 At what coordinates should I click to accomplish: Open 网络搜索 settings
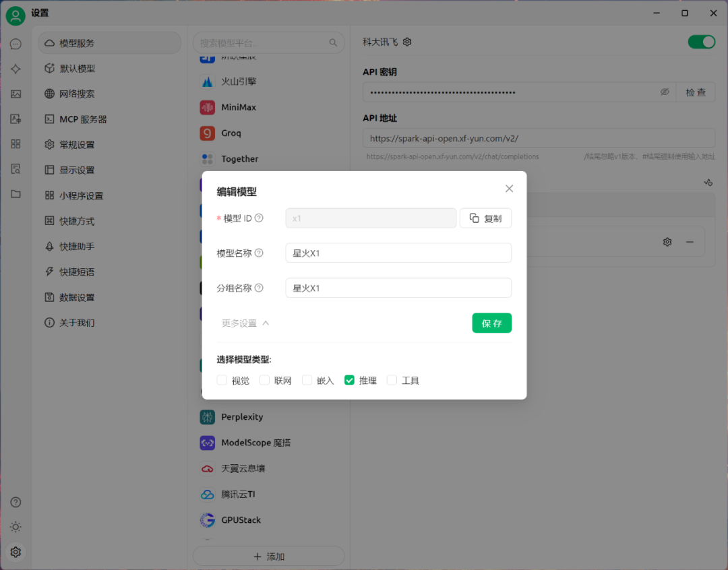click(x=110, y=94)
